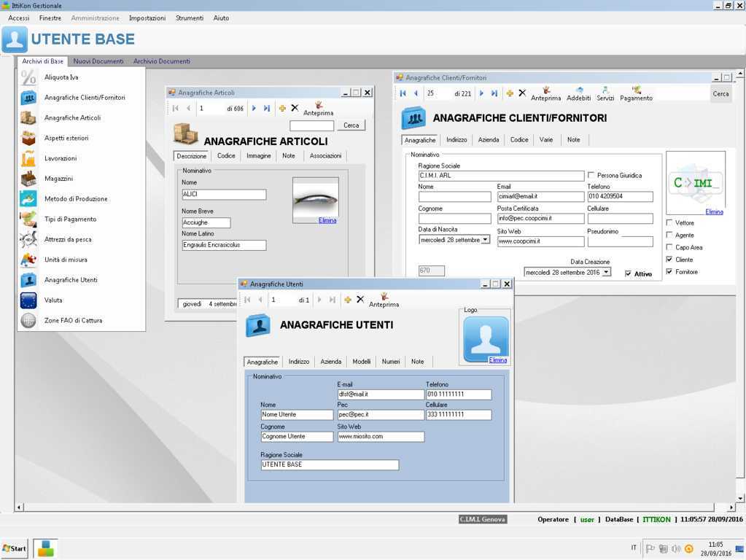Viewport: 746px width, 560px height.
Task: Open the Impostazioni menu
Action: click(x=147, y=18)
